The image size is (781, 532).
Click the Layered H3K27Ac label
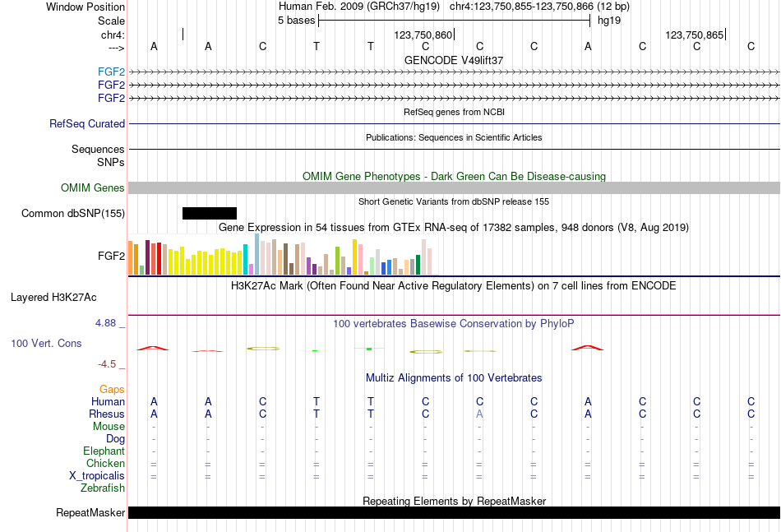pyautogui.click(x=53, y=298)
